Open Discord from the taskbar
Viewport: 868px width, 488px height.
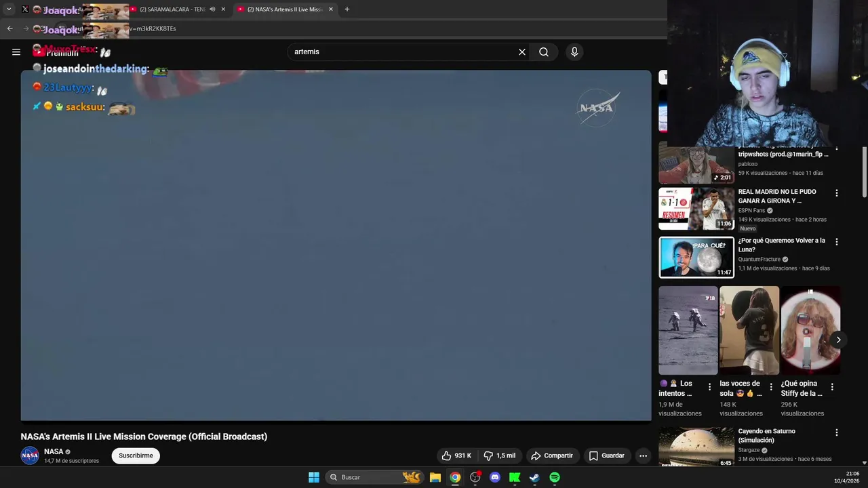[x=495, y=477]
